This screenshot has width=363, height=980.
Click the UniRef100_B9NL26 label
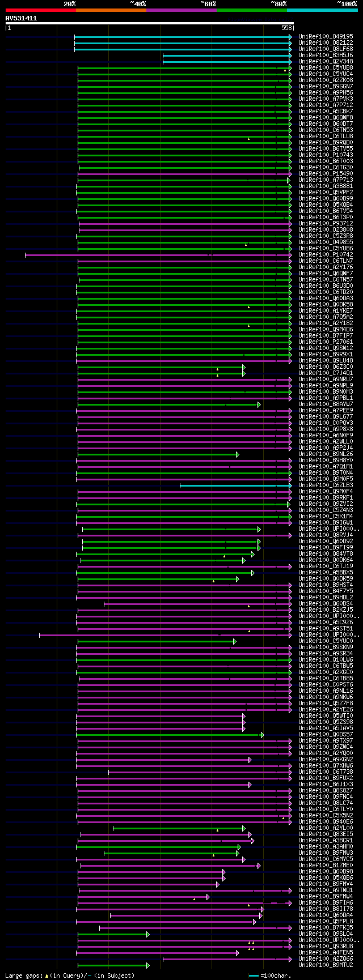point(326,454)
